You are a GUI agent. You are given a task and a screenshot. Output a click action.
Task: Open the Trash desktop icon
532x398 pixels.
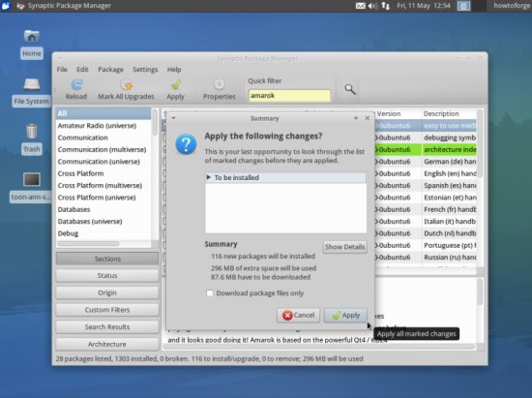[x=32, y=132]
